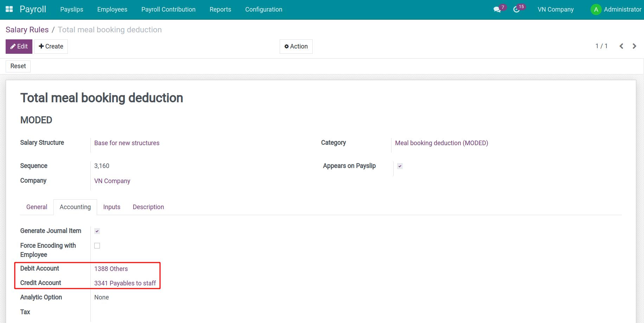Open Discuss conversations with 7 notifications
Image resolution: width=644 pixels, height=323 pixels.
[497, 9]
